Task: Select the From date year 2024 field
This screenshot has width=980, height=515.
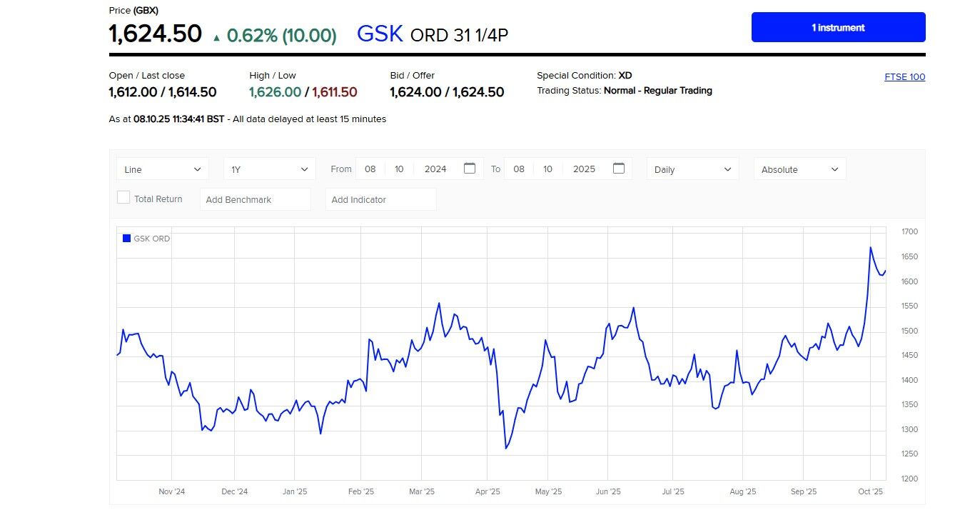Action: (435, 169)
